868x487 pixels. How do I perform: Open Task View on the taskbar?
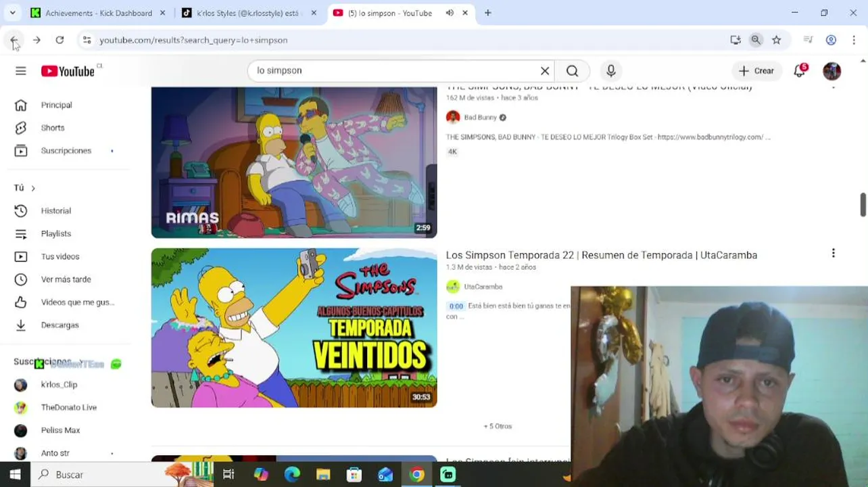coord(228,475)
